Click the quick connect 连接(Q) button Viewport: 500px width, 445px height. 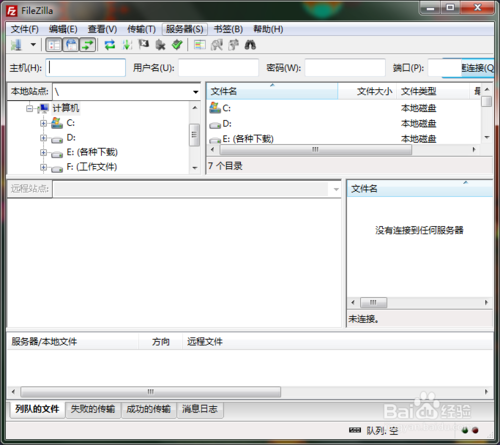tap(477, 68)
